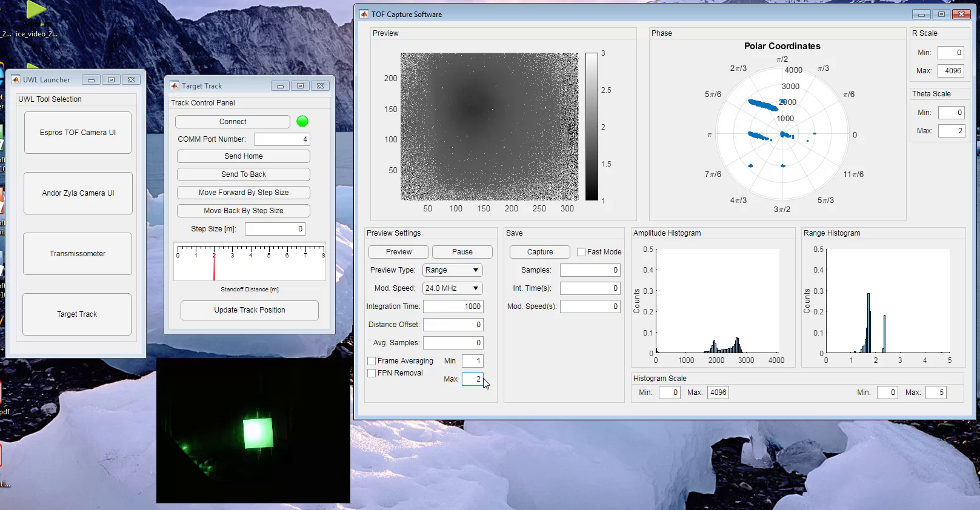Start Preview in Preview Settings
Viewport: 980px width, 510px height.
399,252
